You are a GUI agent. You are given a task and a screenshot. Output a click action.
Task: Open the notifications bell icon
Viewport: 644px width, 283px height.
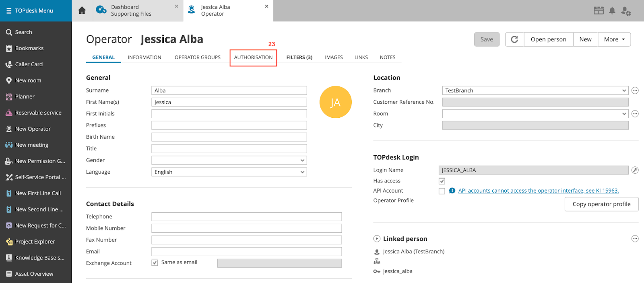click(612, 11)
